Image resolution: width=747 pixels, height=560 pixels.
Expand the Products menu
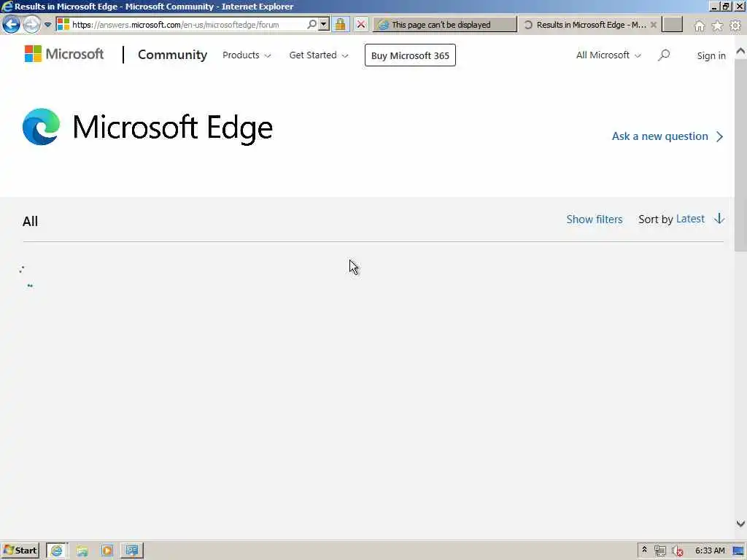[247, 55]
